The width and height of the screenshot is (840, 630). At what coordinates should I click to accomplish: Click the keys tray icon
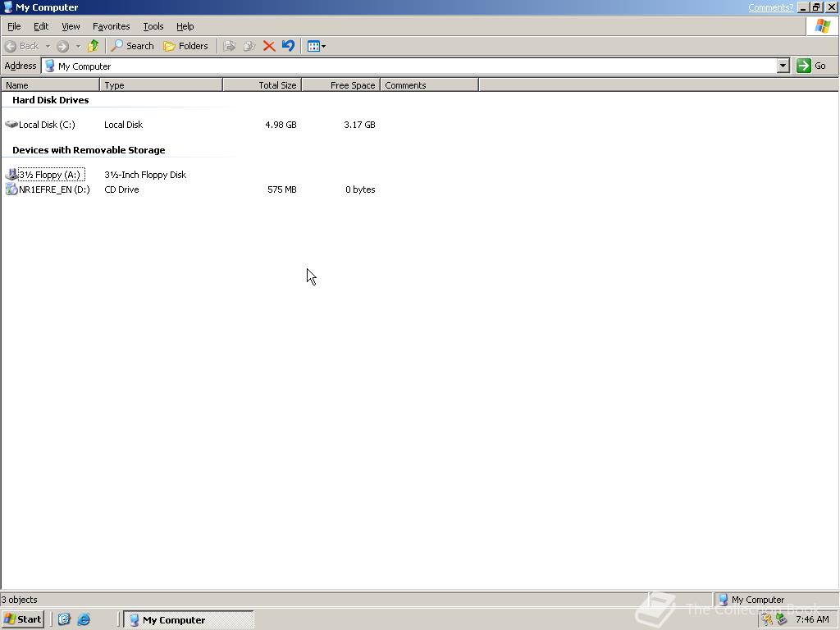point(767,620)
